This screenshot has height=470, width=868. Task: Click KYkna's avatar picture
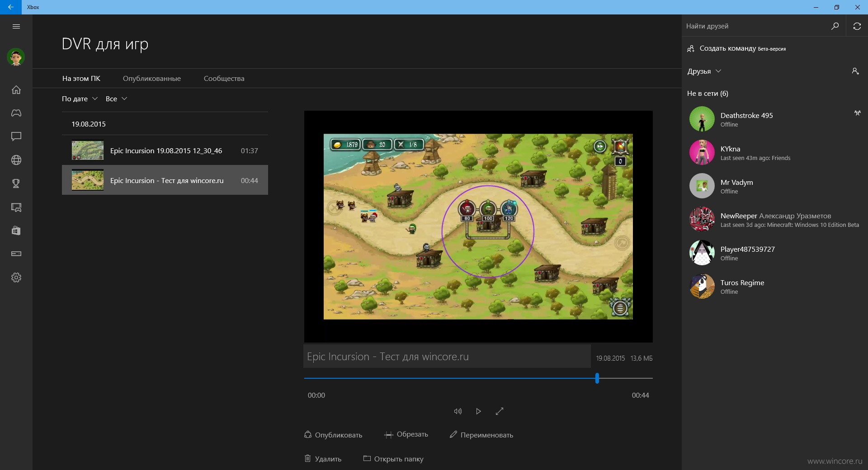pos(702,152)
